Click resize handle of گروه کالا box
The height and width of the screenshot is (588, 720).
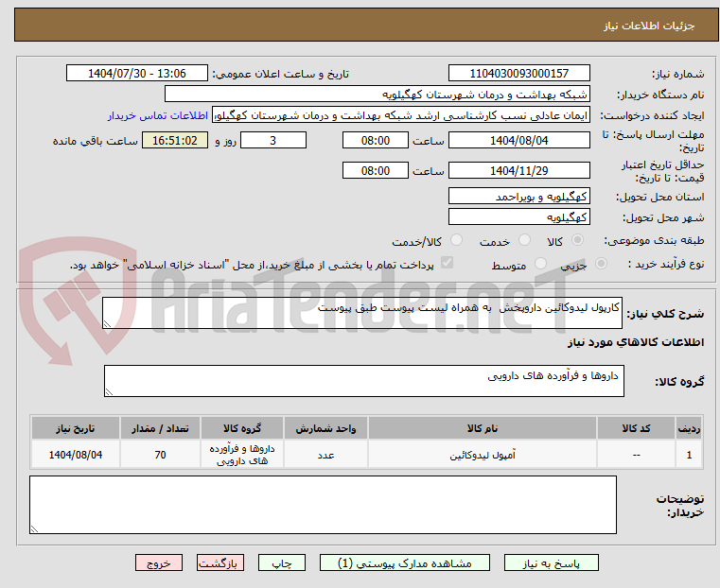pyautogui.click(x=110, y=391)
